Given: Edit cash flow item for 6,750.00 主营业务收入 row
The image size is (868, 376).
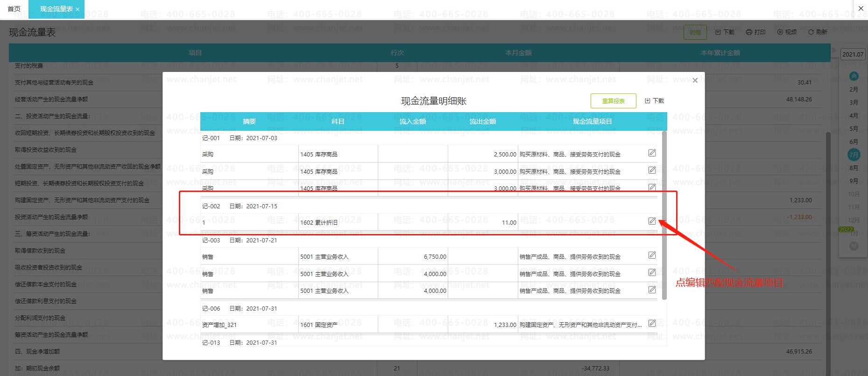Looking at the screenshot, I should (652, 255).
